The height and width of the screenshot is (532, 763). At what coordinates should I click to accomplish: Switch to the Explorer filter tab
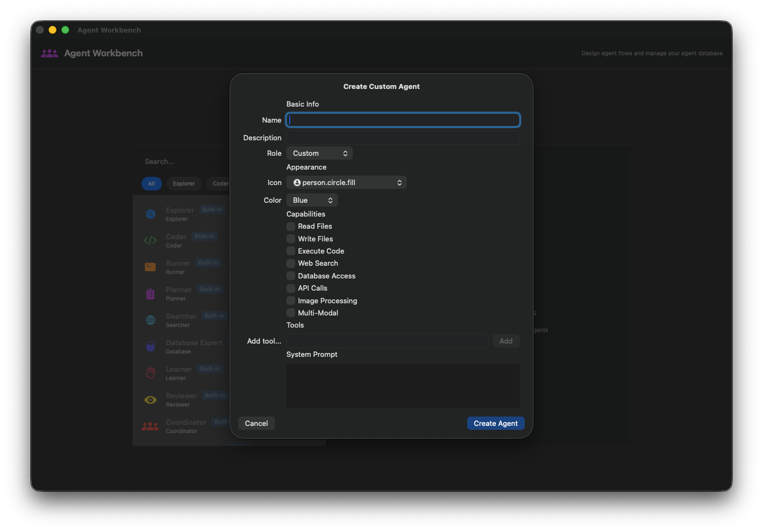[184, 183]
